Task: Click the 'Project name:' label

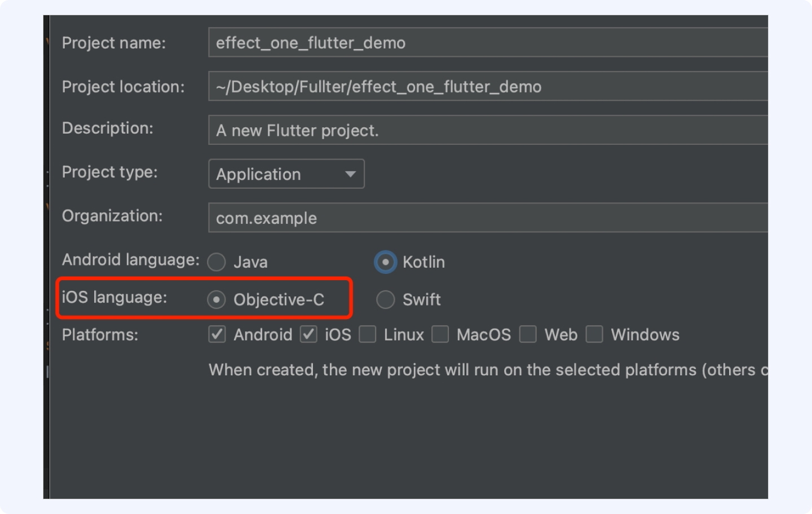Action: tap(114, 43)
